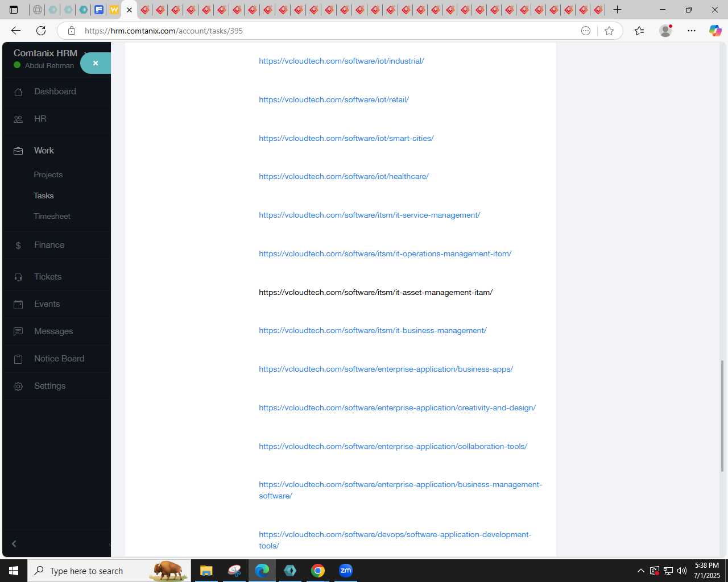Open the enterprise-application/business-apps link

[x=386, y=369]
